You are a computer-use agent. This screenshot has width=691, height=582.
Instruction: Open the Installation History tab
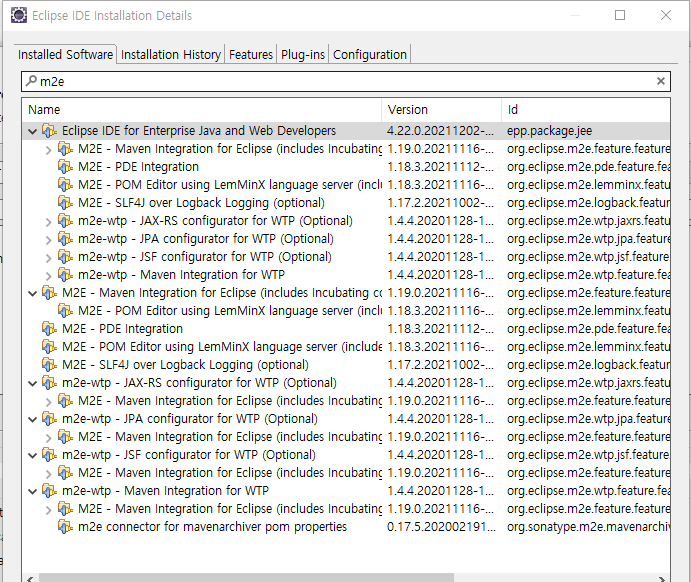coord(171,54)
